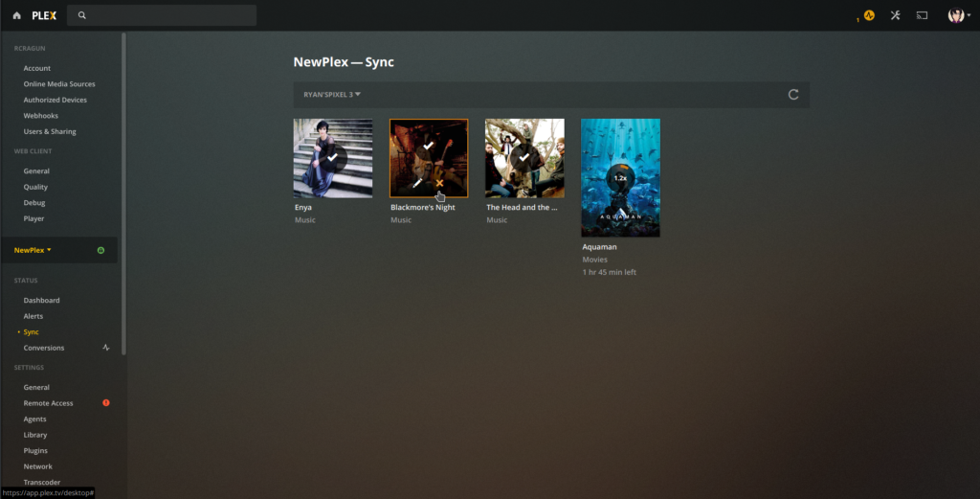This screenshot has height=499, width=980.
Task: Open Plugins settings
Action: point(35,450)
